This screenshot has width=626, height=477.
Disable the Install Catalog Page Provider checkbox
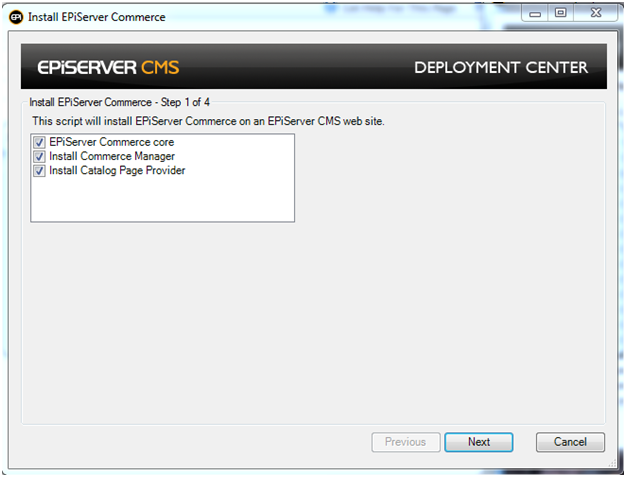tap(40, 171)
